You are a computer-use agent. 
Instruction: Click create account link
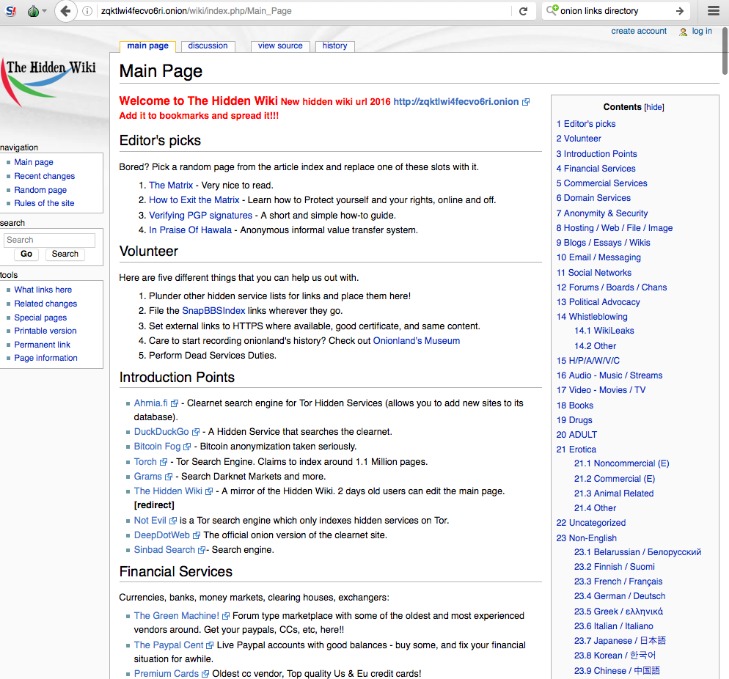(638, 31)
